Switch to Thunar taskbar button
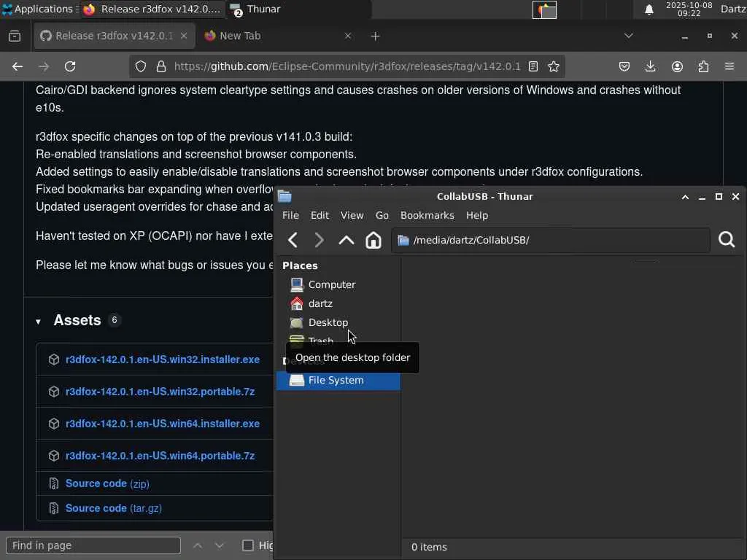Viewport: 747px width, 560px height. 298,9
